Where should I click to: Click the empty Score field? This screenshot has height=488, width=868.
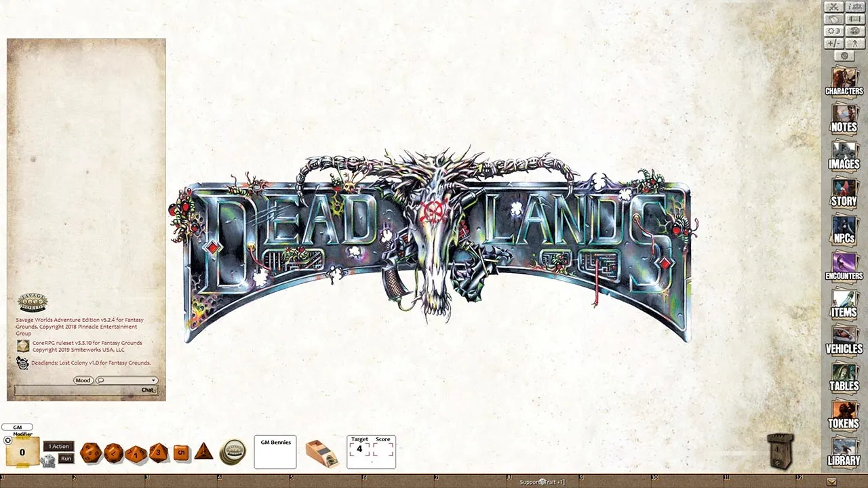383,450
